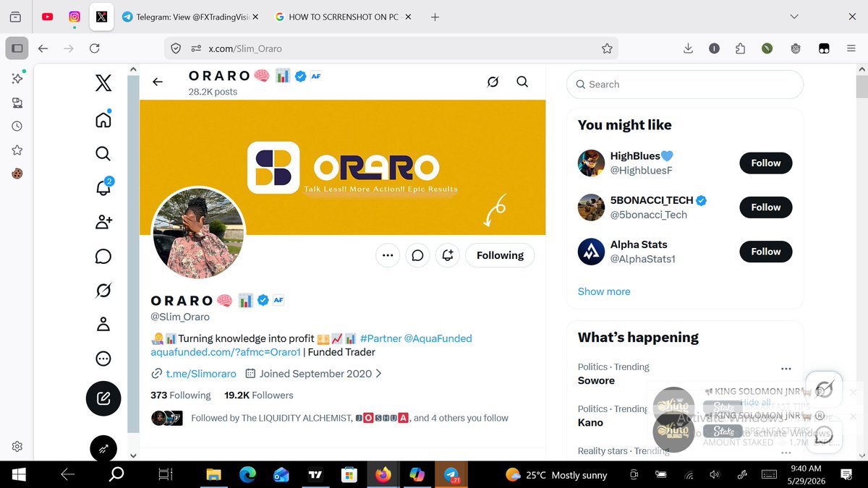This screenshot has height=488, width=868.
Task: Open the browser sidebar settings gear
Action: [17, 447]
